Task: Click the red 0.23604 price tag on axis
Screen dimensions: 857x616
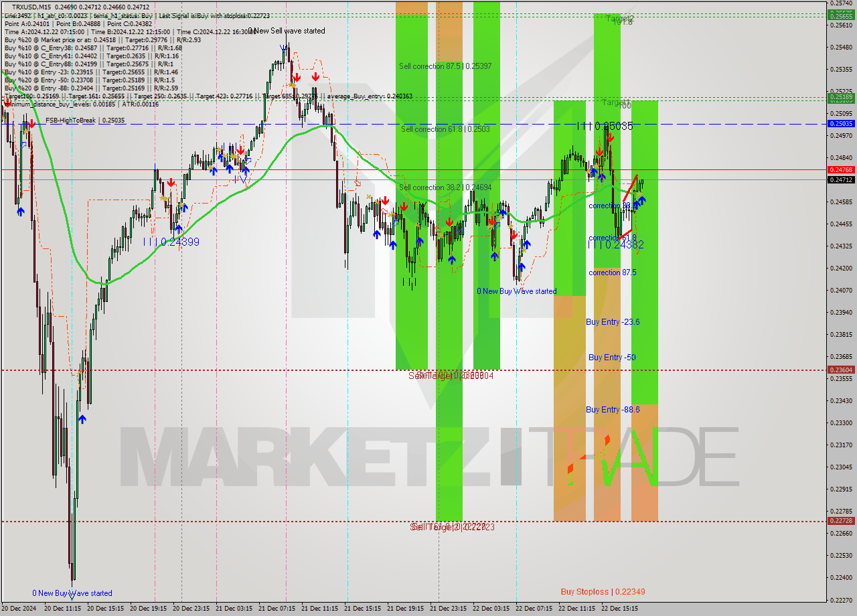Action: [x=842, y=370]
